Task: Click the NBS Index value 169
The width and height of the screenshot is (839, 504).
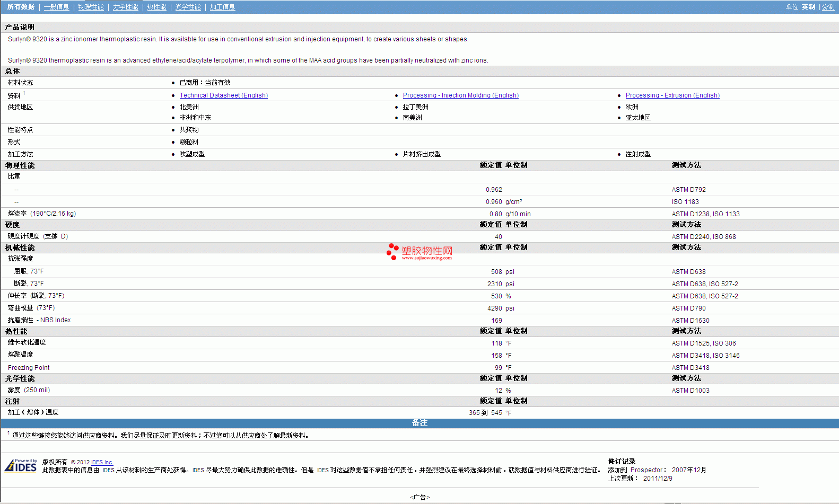Action: [496, 321]
